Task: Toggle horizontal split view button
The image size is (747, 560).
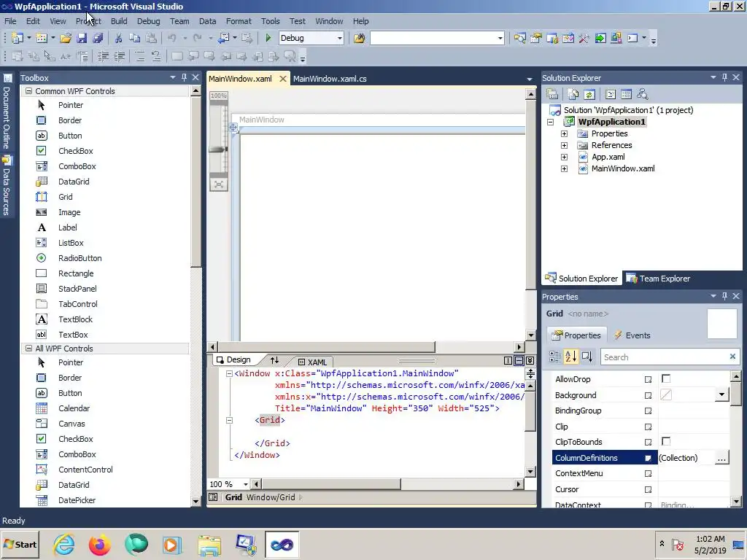Action: [x=519, y=360]
